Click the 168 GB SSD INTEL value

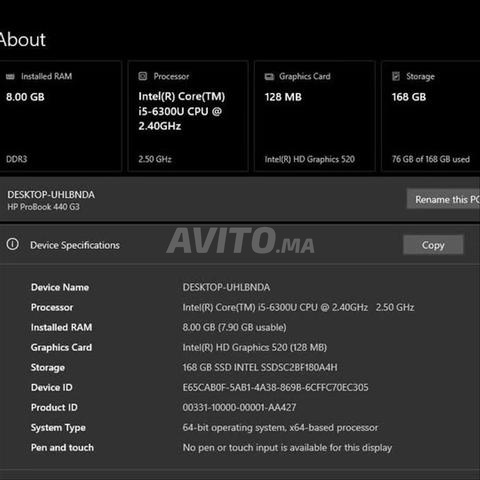click(260, 367)
